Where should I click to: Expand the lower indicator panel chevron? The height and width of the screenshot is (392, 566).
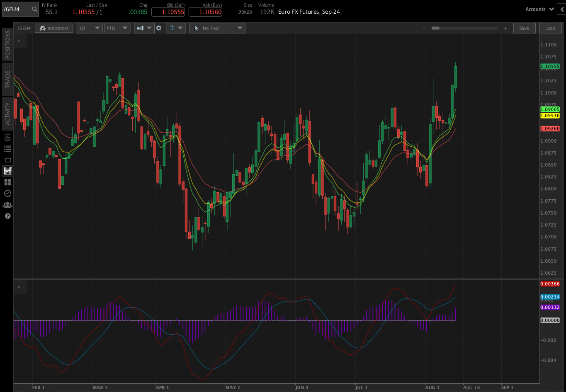point(18,287)
